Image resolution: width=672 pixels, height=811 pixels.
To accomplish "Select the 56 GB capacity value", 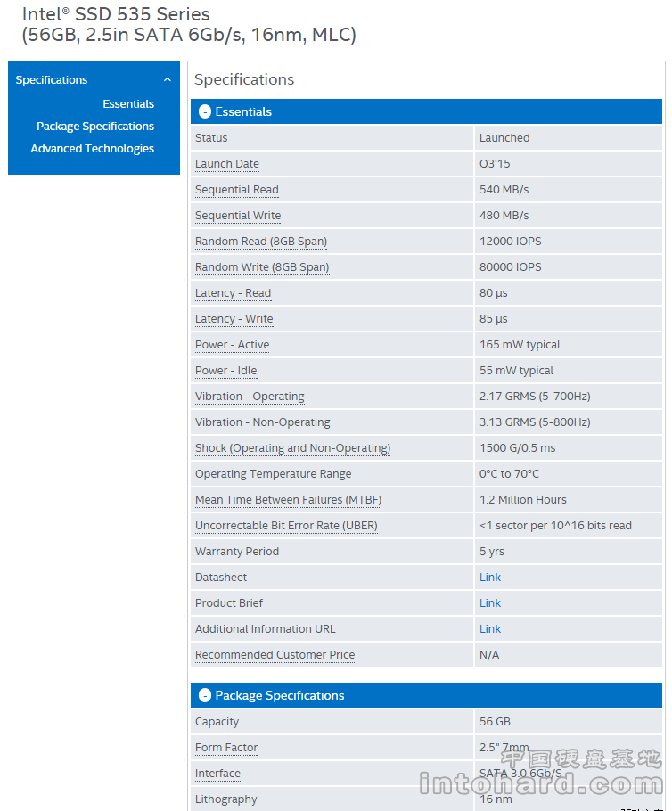I will pos(495,722).
